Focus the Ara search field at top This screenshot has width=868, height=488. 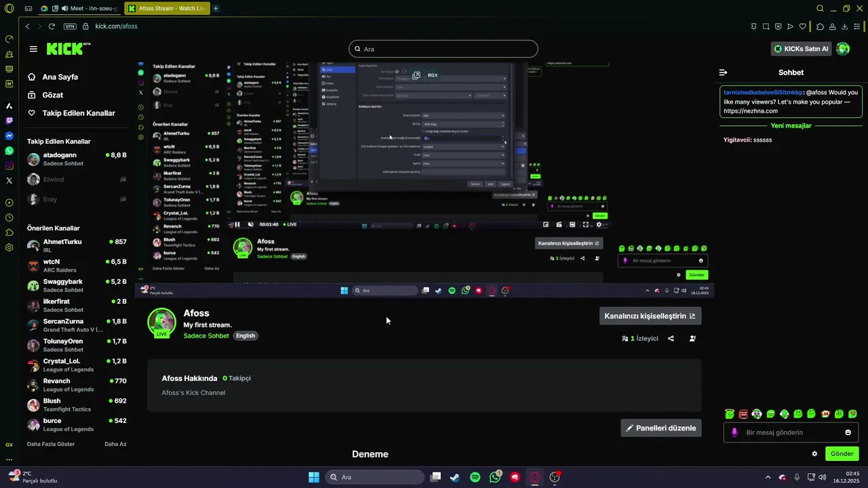[443, 49]
